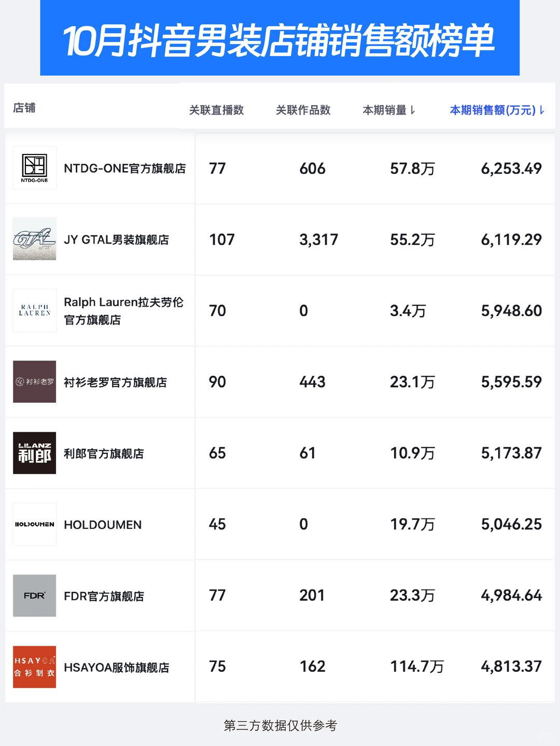Viewport: 560px width, 746px height.
Task: Click the NTDG-ONE store logo
Action: click(34, 168)
